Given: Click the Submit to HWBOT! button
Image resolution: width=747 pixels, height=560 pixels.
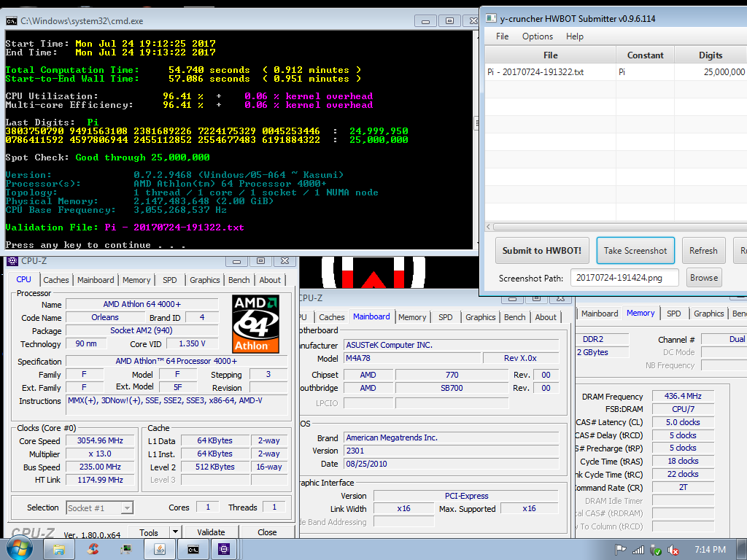Looking at the screenshot, I should point(542,251).
